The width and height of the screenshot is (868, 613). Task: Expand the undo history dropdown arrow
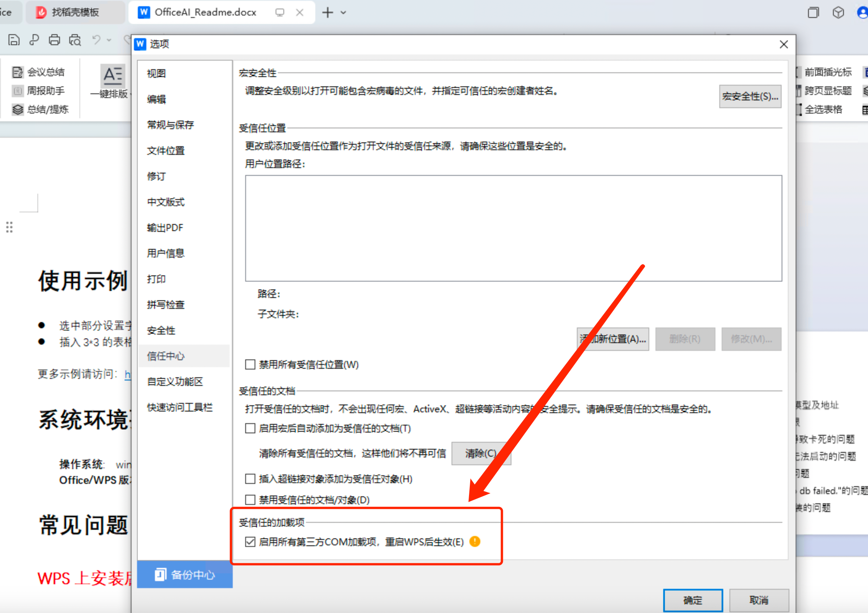(x=109, y=40)
